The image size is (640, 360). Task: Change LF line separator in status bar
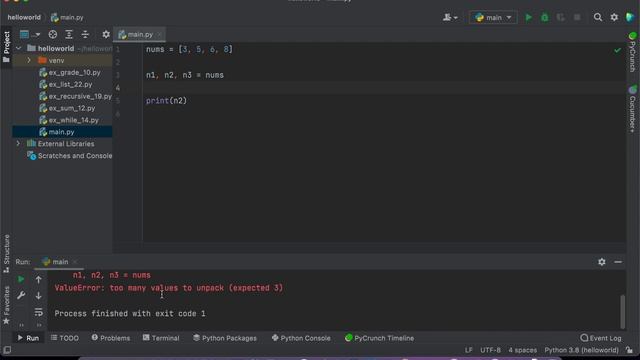pyautogui.click(x=469, y=350)
